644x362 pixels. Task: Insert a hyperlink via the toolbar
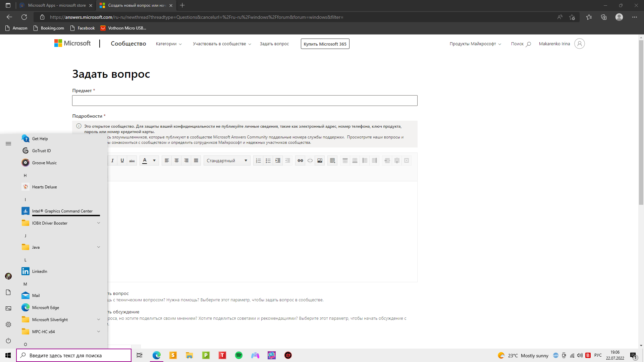[x=300, y=161]
